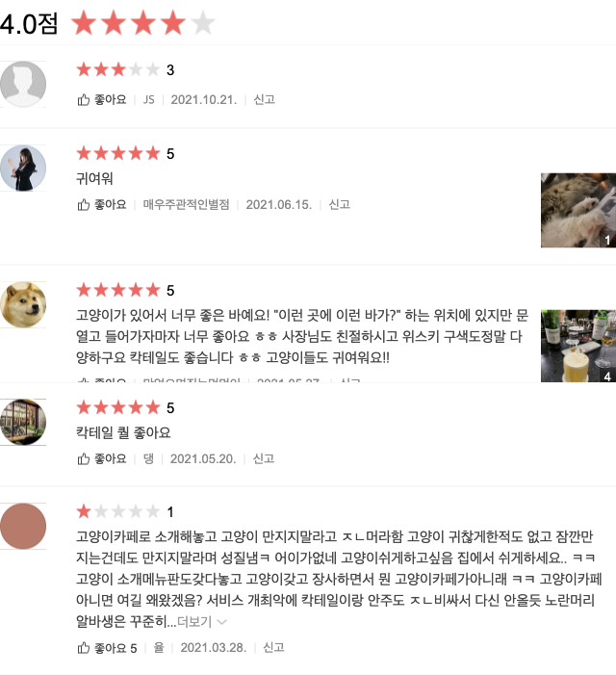
Task: Like the JS review with thumbs-up icon
Action: [x=101, y=99]
